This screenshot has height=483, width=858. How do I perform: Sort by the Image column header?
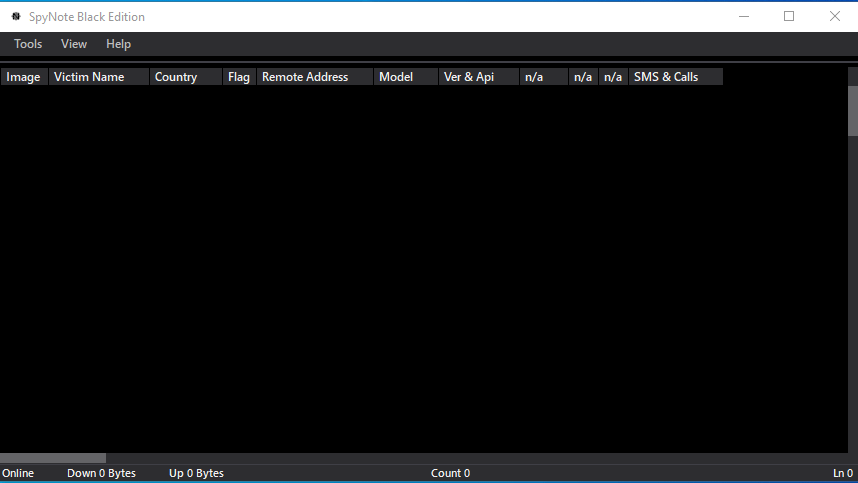[24, 77]
